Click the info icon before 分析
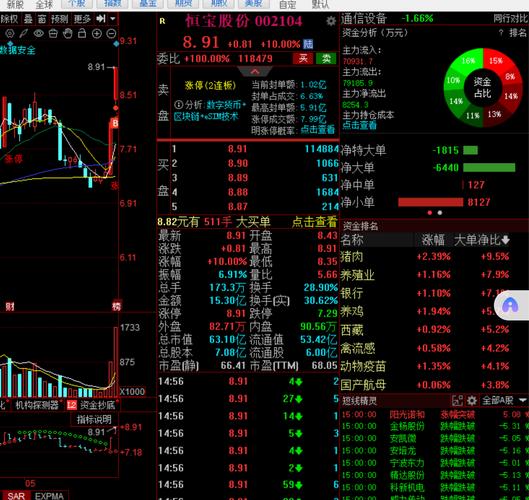This screenshot has width=529, height=500. pos(178,105)
